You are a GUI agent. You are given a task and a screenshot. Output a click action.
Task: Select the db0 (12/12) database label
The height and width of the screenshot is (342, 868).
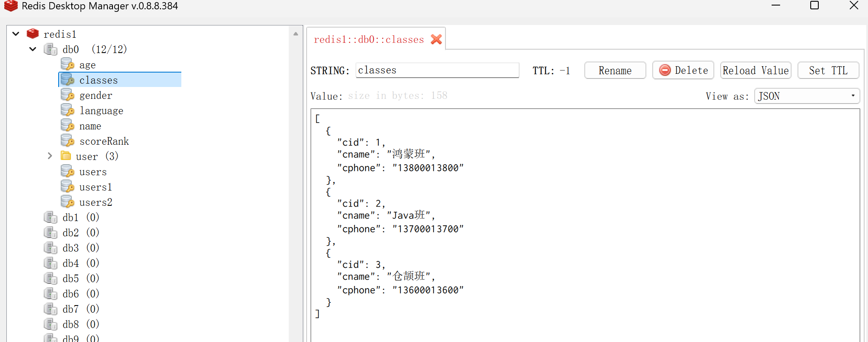click(x=95, y=50)
